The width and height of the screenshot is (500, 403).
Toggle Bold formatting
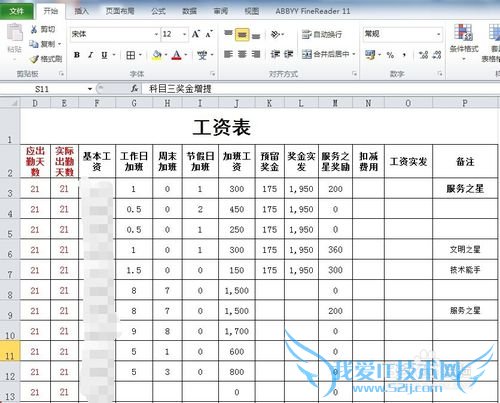click(77, 55)
